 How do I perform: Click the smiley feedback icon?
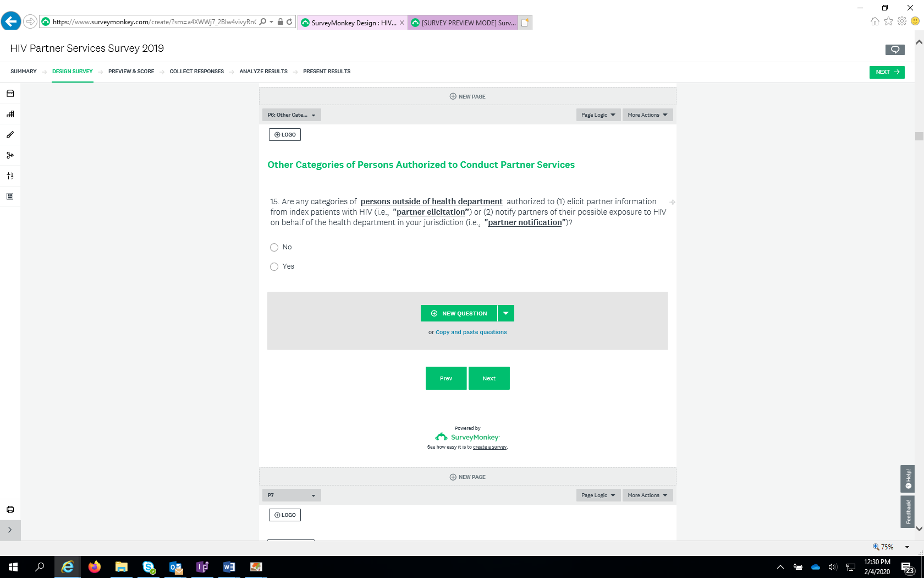915,21
